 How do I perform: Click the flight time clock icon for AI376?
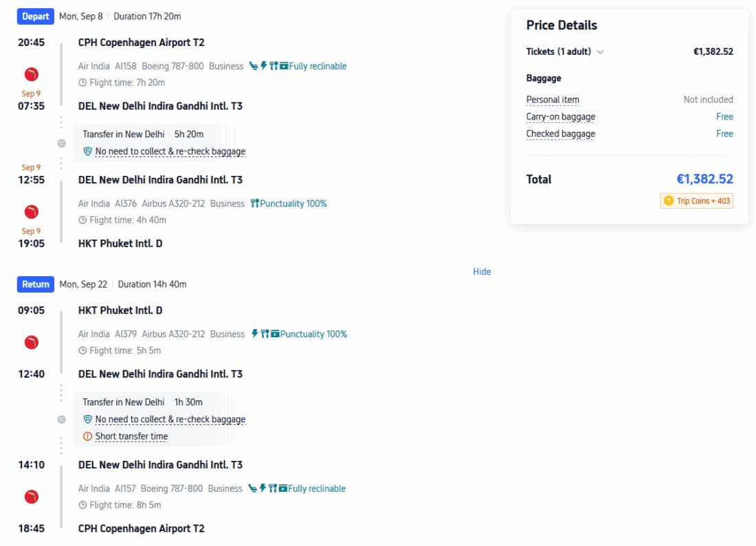82,220
